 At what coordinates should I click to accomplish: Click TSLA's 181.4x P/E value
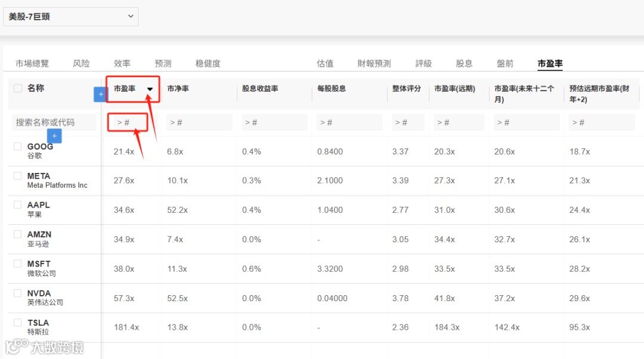pos(126,327)
